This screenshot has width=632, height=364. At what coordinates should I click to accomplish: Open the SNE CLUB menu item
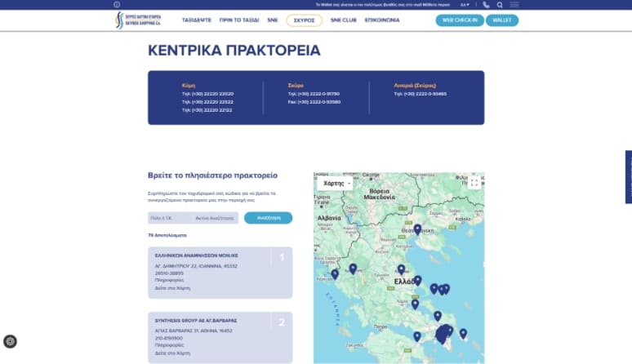[x=344, y=20]
